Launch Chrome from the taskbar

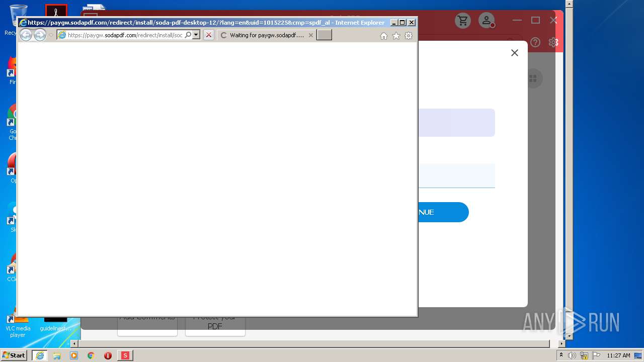(91, 355)
